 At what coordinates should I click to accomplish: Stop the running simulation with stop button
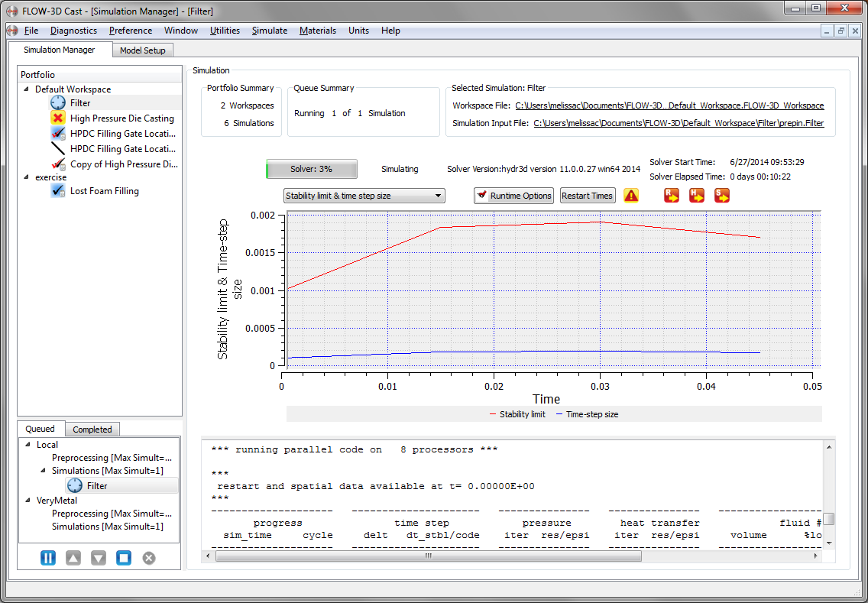point(124,558)
